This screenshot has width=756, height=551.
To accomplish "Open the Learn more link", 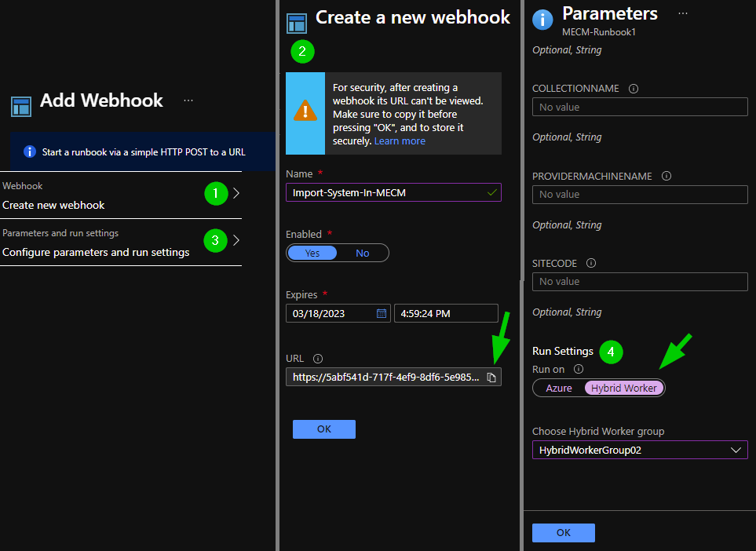I will (400, 141).
